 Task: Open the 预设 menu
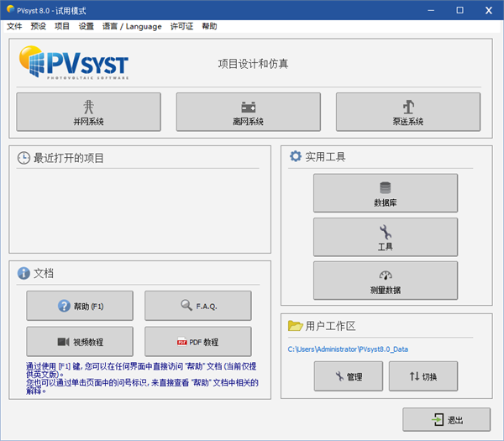[39, 26]
